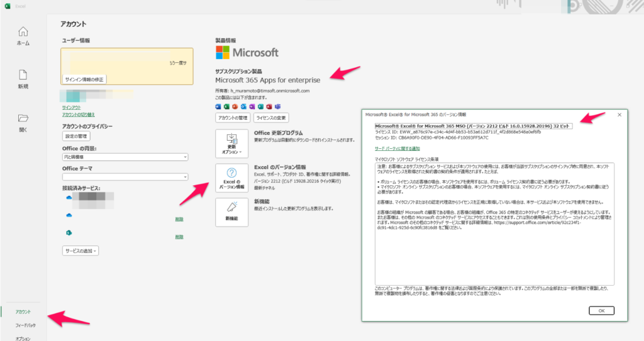Click the Excel product icon in product list
Screen dimensions: 644x341
click(226, 107)
